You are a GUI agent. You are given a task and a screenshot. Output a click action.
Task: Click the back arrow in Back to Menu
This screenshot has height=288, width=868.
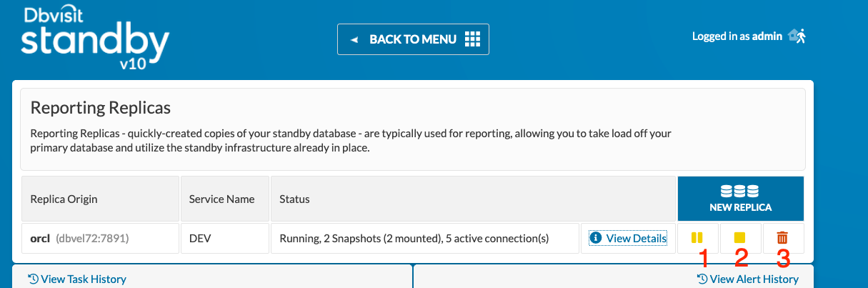(x=354, y=40)
